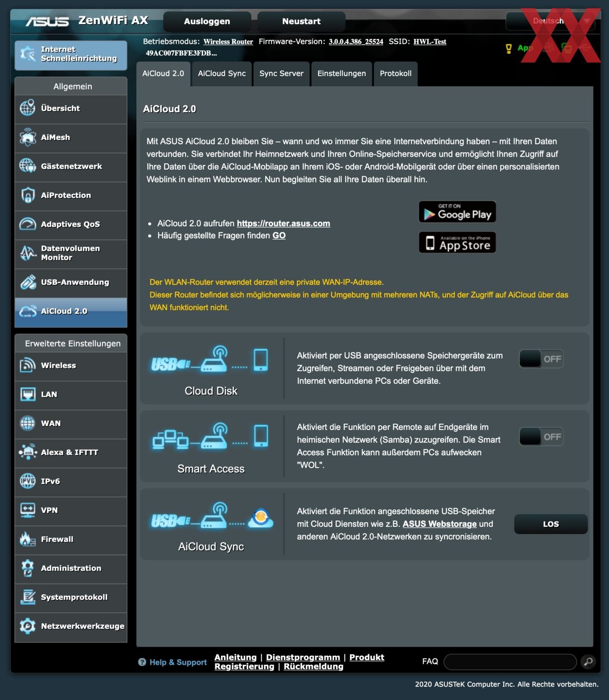Click the ASUS ZenWiFi AX logo
This screenshot has width=609, height=700.
[x=86, y=21]
